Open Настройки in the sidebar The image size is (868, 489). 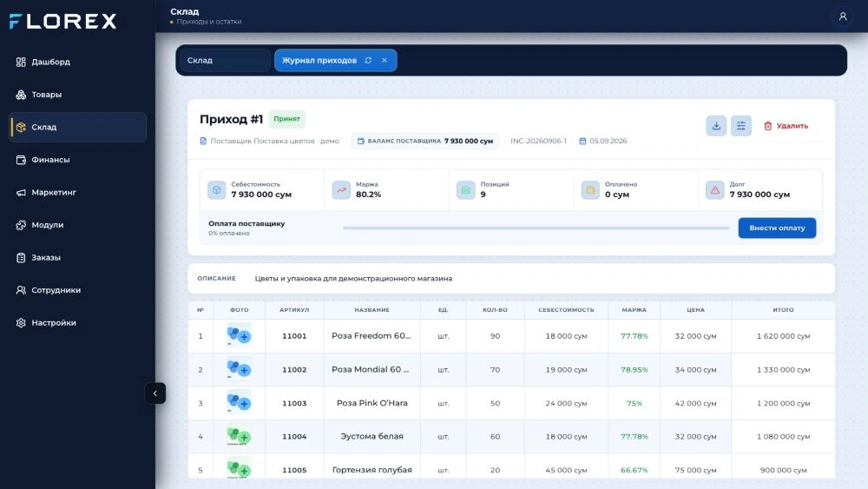(x=77, y=323)
